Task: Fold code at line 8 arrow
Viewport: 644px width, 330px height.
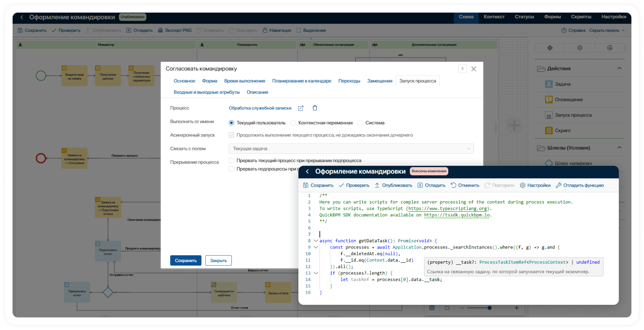Action: 316,241
